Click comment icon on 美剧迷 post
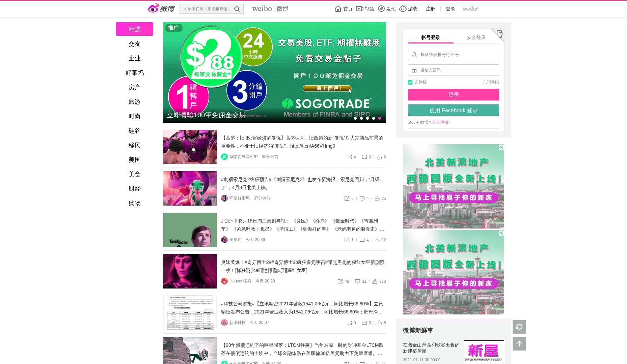The height and width of the screenshot is (364, 627). point(362,240)
